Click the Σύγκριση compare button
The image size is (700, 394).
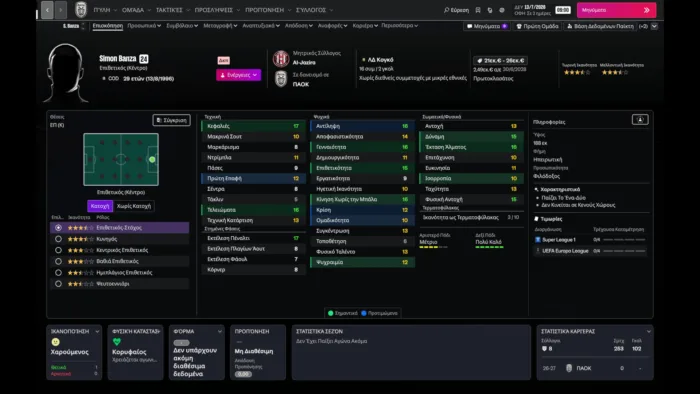tap(171, 120)
